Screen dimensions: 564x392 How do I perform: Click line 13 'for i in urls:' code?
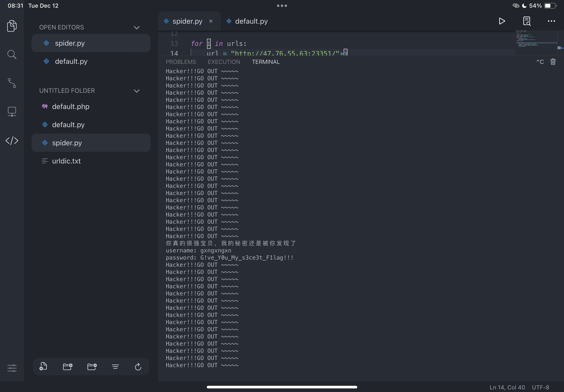click(218, 44)
